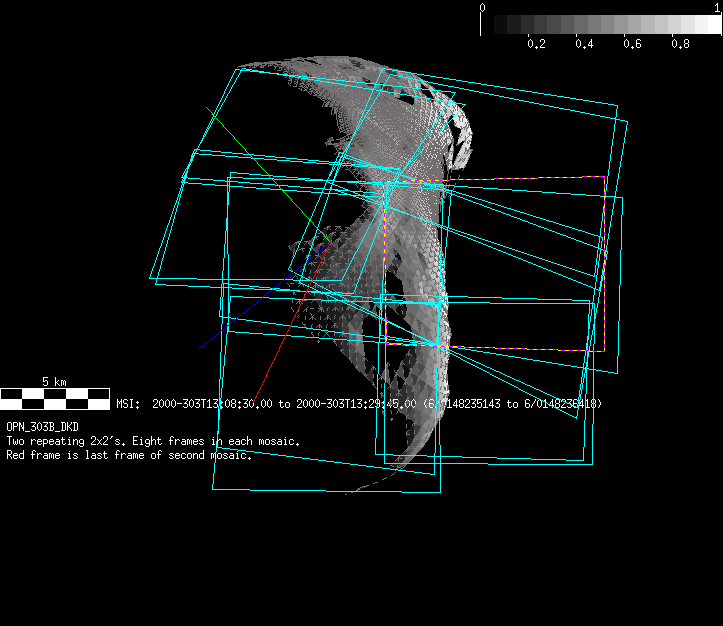Click the "0" minimum label above color bar
The width and height of the screenshot is (723, 626).
483,7
